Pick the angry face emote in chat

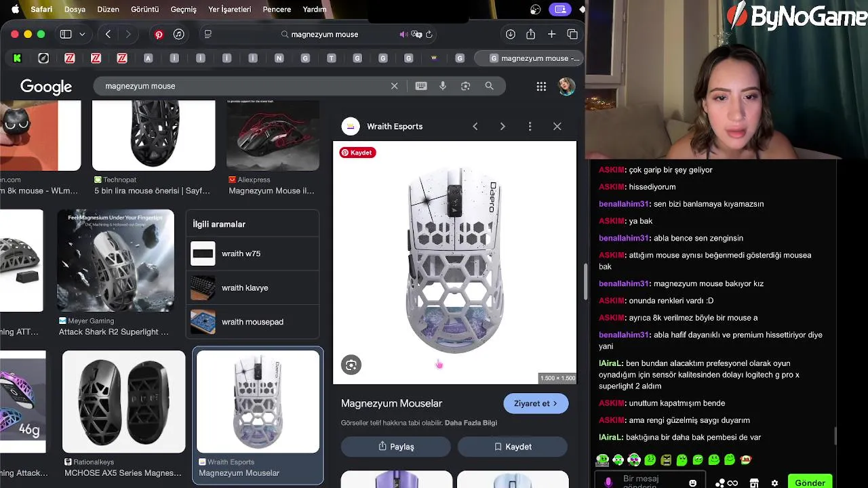[x=666, y=460]
